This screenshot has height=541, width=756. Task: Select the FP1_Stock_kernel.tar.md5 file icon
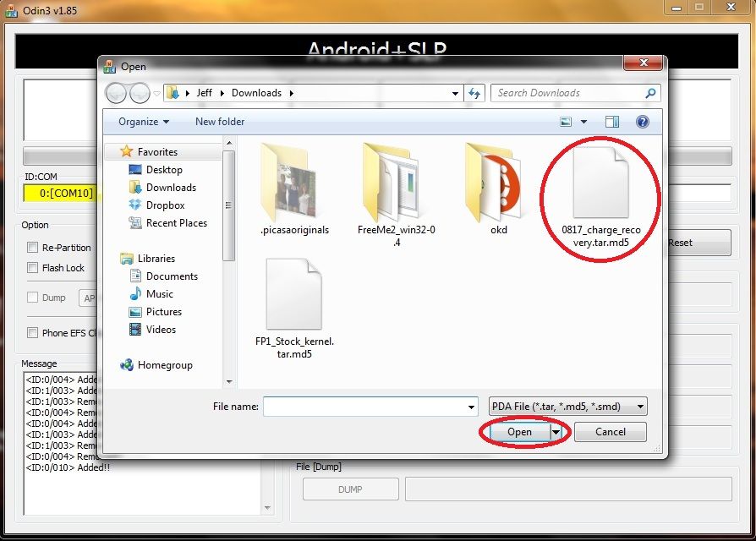click(x=293, y=294)
